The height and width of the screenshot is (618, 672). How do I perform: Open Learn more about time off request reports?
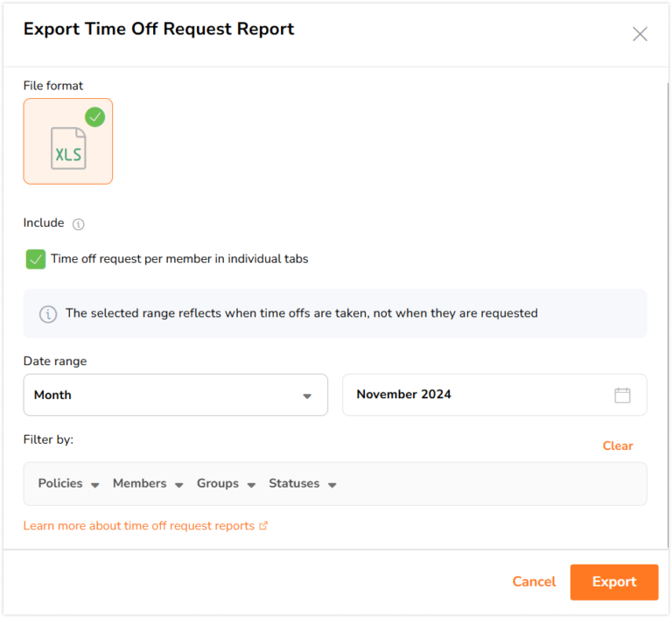coord(139,526)
